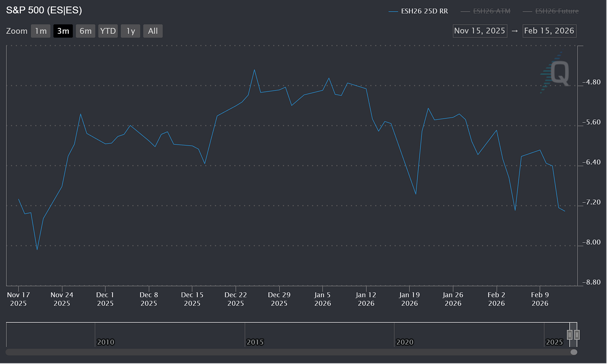Set zoom range to 1y
Screen dimensions: 607x364
coord(130,31)
